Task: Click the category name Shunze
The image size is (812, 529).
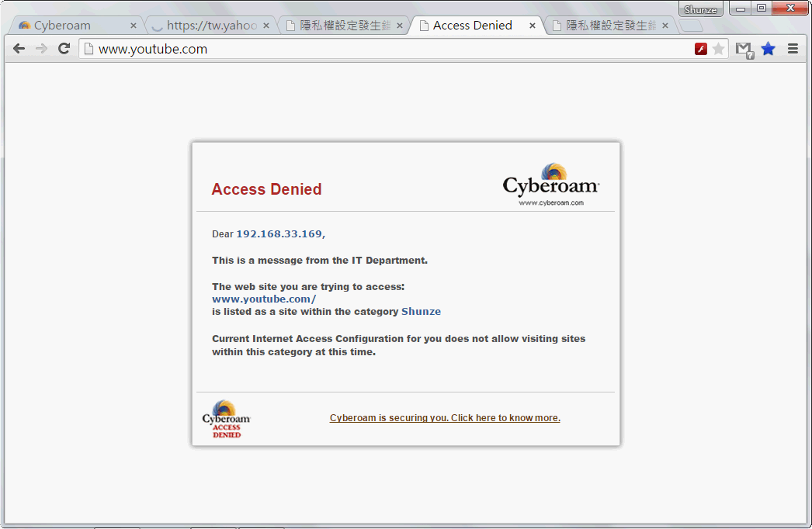Action: click(421, 312)
